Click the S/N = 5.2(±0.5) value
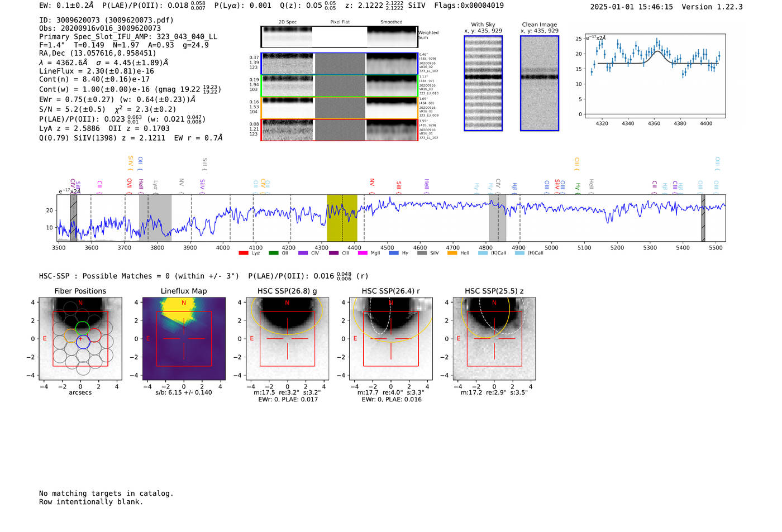The width and height of the screenshot is (782, 532). coord(72,109)
